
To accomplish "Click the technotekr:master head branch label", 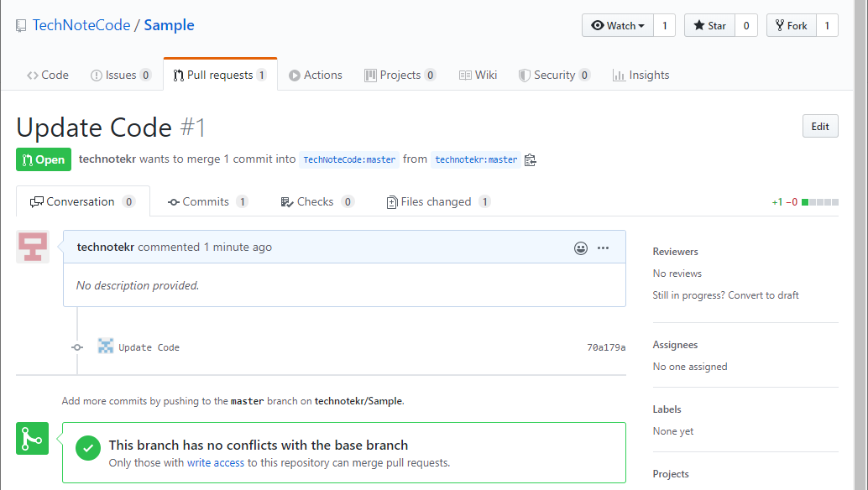I will point(476,159).
